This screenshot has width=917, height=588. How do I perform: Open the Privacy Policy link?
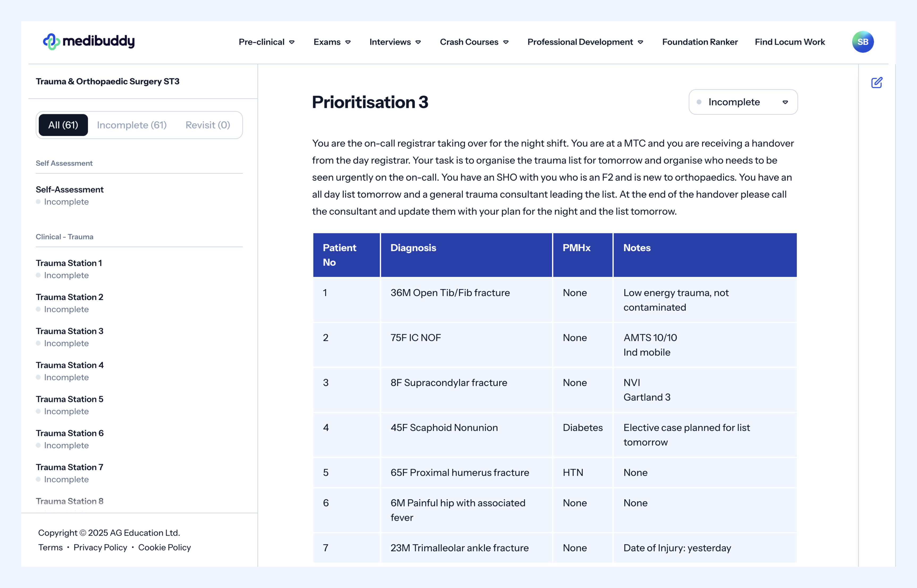(100, 547)
